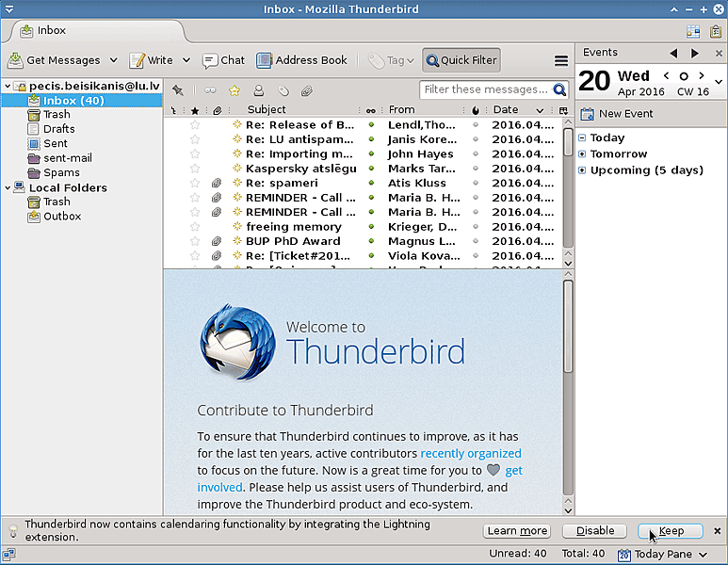728x565 pixels.
Task: Create a New Event
Action: point(617,114)
